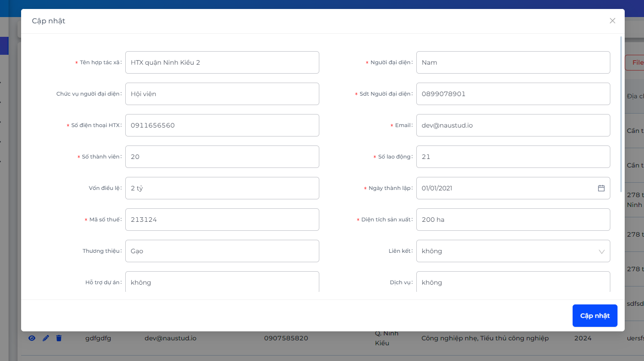Screen dimensions: 644x361
Task: Focus the Thương hiệu field
Action: [222, 251]
